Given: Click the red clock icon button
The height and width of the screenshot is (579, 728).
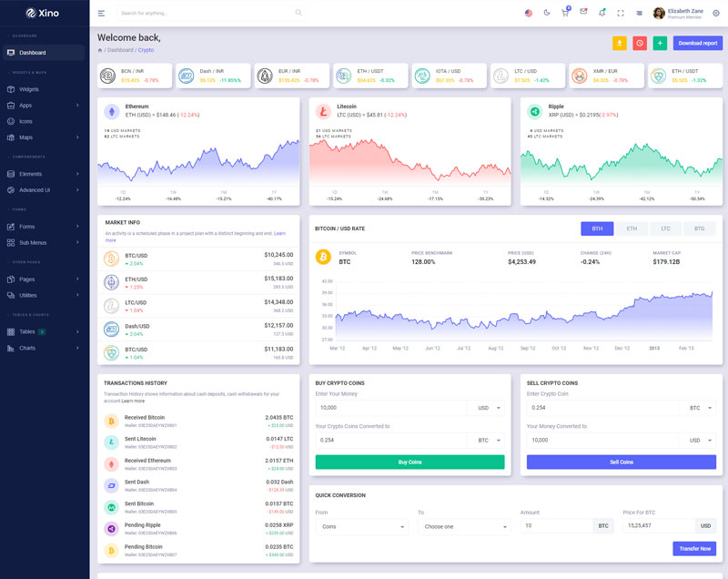Looking at the screenshot, I should click(640, 43).
